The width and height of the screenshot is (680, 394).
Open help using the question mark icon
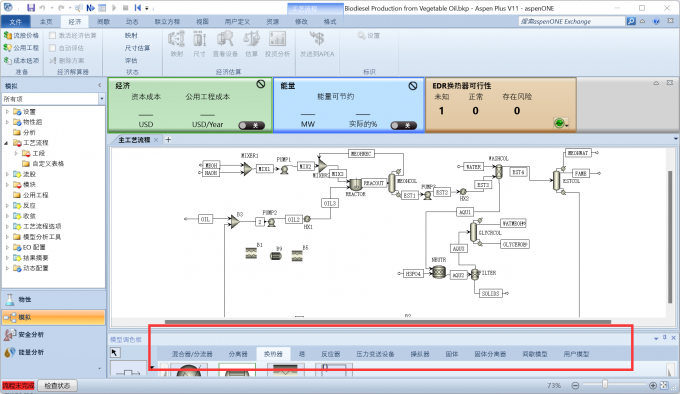657,21
